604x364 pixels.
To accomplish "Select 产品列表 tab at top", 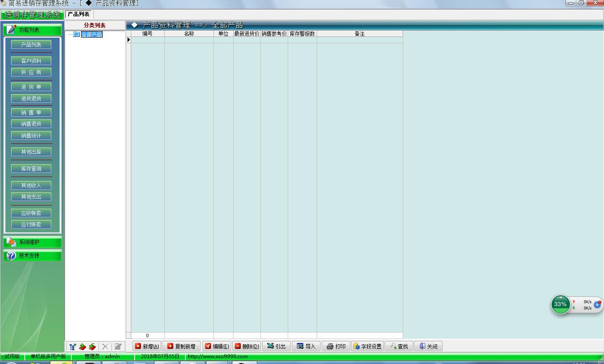I will pos(79,14).
